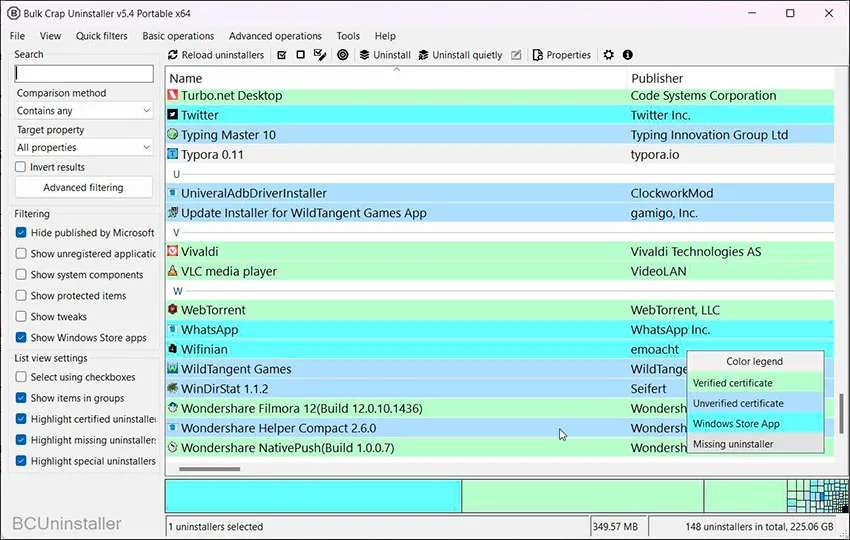Viewport: 850px width, 540px height.
Task: Click the select-all checked box toolbar icon
Action: [282, 55]
